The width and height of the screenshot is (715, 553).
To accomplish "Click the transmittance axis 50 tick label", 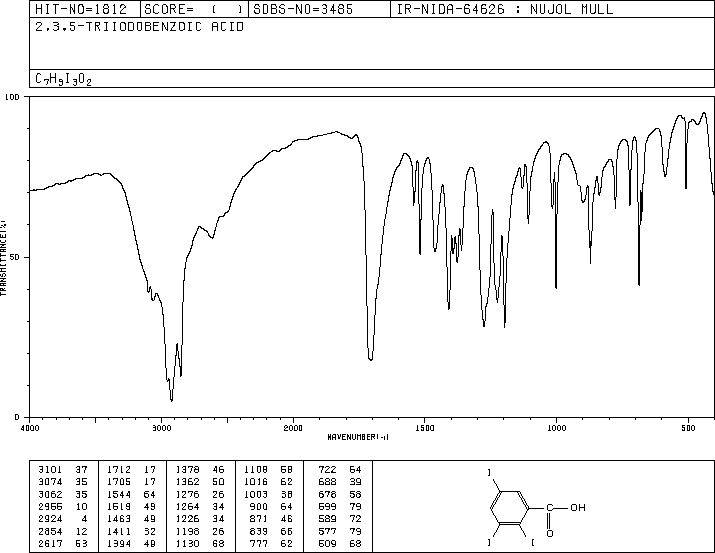I will tap(15, 257).
